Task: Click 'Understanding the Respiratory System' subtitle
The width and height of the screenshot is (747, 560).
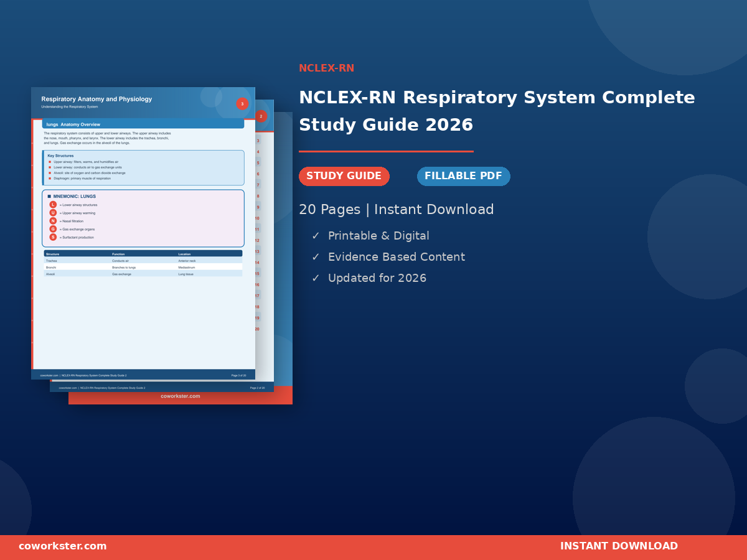Action: click(70, 106)
